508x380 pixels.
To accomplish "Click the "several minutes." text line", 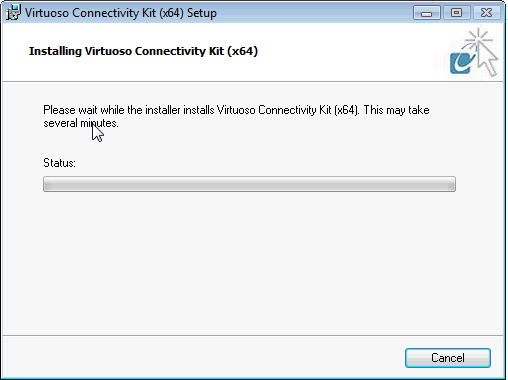I will pos(81,123).
